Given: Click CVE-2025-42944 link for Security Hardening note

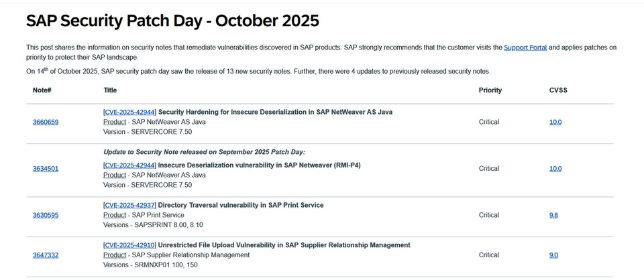Looking at the screenshot, I should click(130, 112).
